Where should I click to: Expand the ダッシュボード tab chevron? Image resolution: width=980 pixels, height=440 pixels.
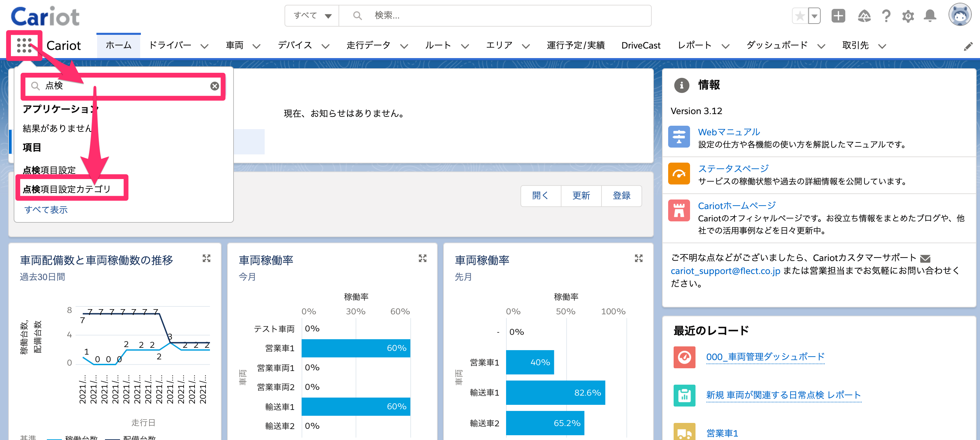click(x=821, y=46)
